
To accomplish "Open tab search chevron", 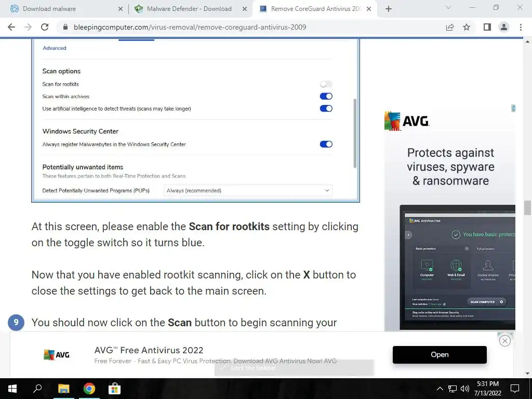I will point(448,7).
